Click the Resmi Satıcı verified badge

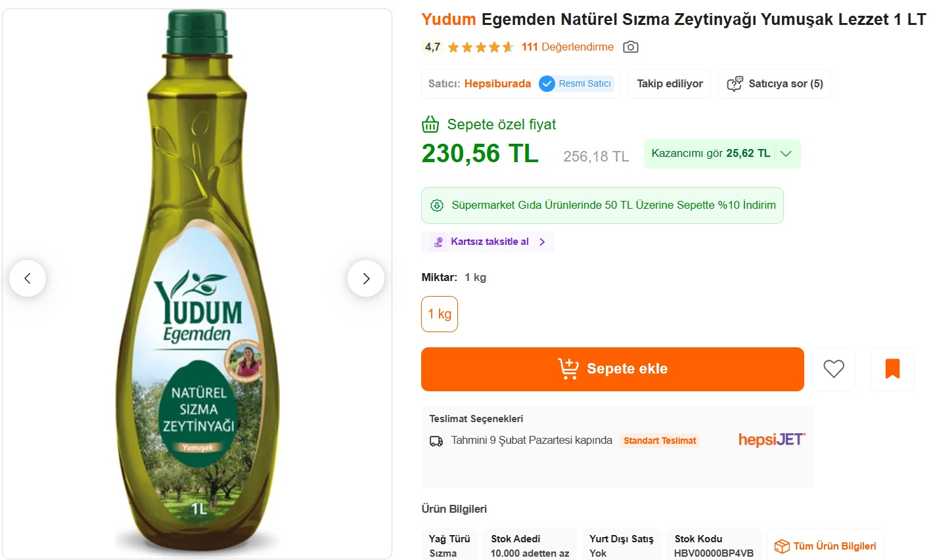576,84
